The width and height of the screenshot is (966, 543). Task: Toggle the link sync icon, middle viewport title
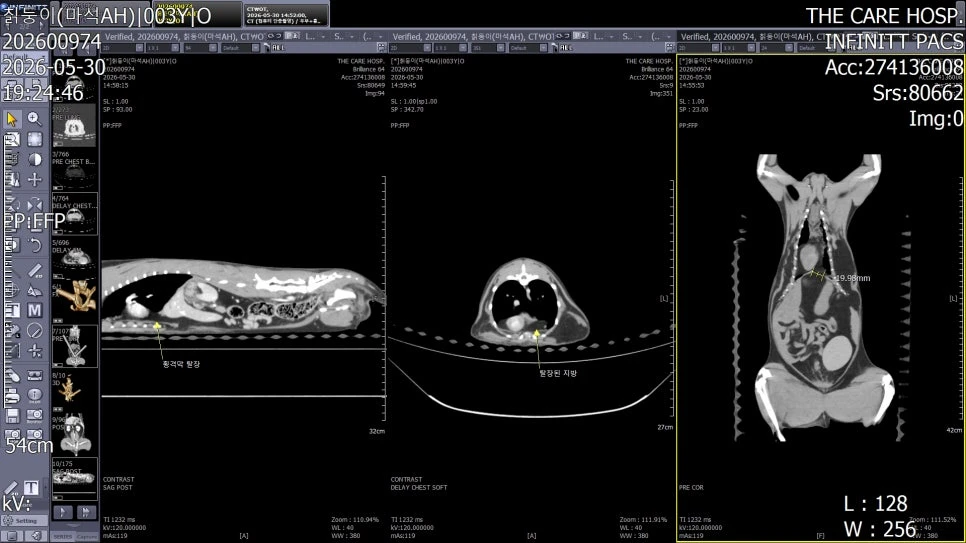(562, 36)
